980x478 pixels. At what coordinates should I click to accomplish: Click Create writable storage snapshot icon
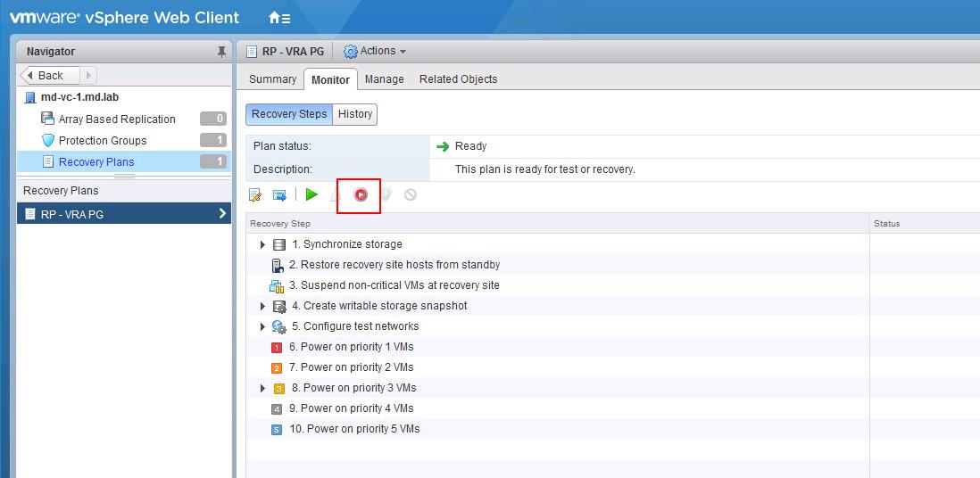point(279,306)
